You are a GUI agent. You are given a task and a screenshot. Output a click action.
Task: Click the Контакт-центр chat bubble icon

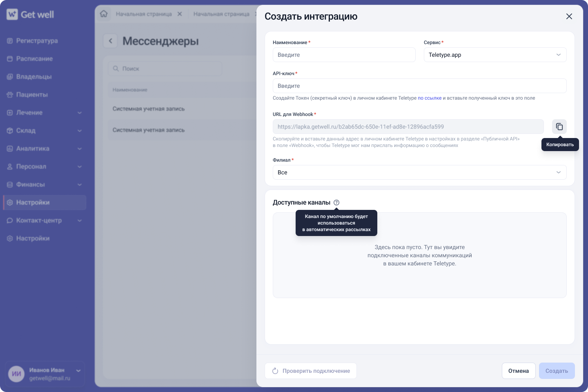10,220
